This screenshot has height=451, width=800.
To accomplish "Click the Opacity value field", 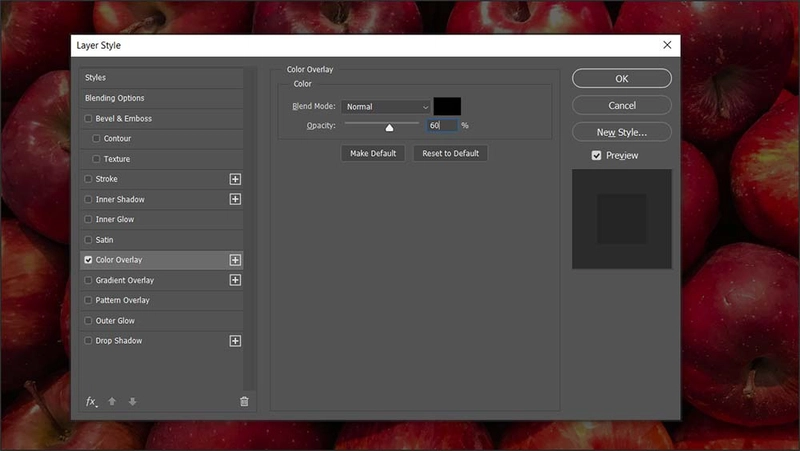I will click(442, 125).
